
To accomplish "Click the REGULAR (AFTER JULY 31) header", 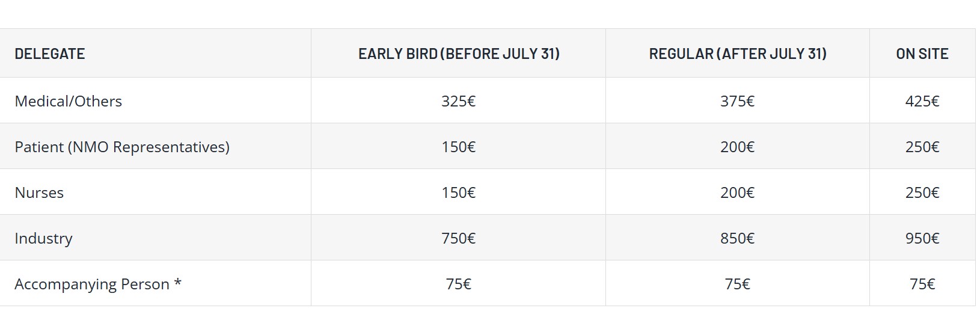I will tap(738, 54).
